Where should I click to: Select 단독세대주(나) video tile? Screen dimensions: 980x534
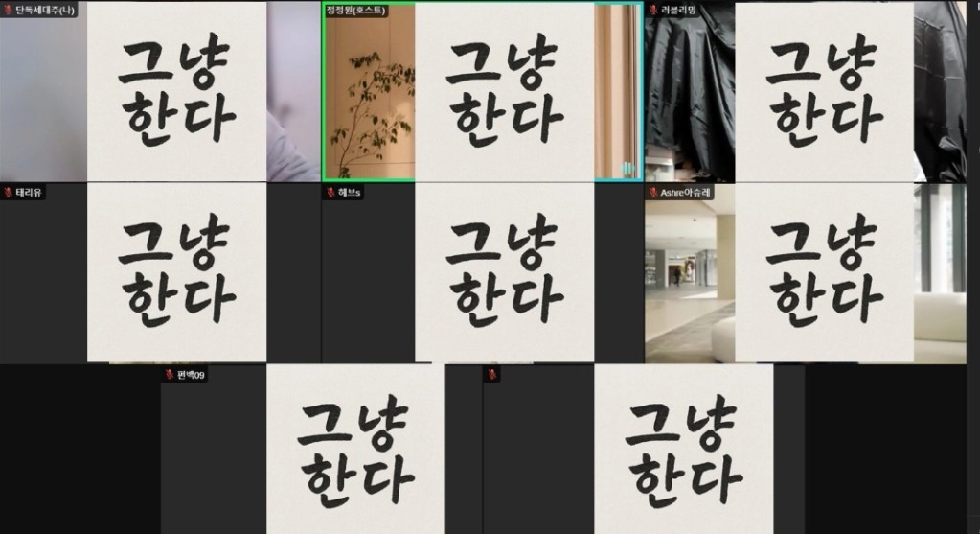(x=160, y=92)
